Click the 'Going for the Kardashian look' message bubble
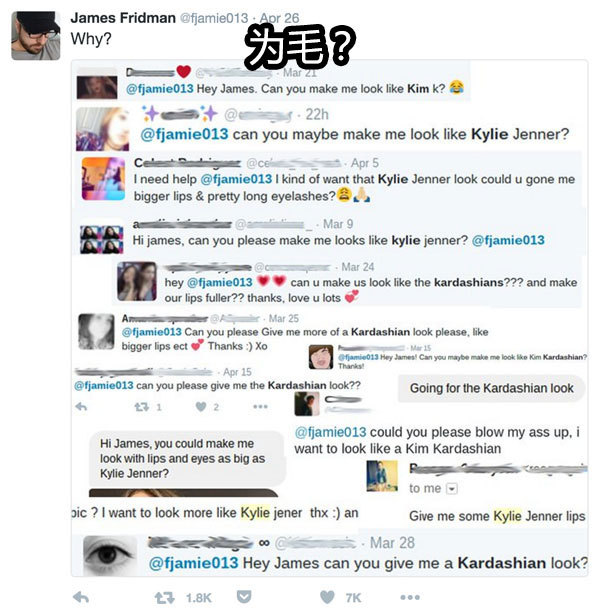 [491, 388]
